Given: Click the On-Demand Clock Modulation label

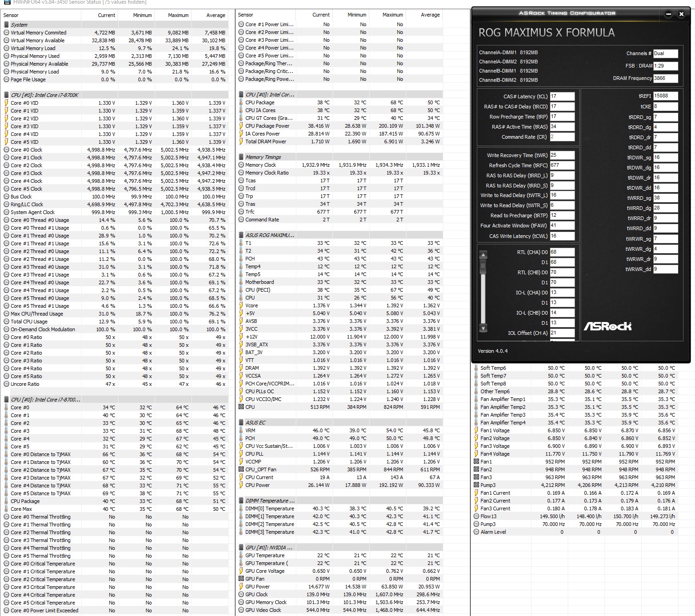Looking at the screenshot, I should click(x=43, y=329).
